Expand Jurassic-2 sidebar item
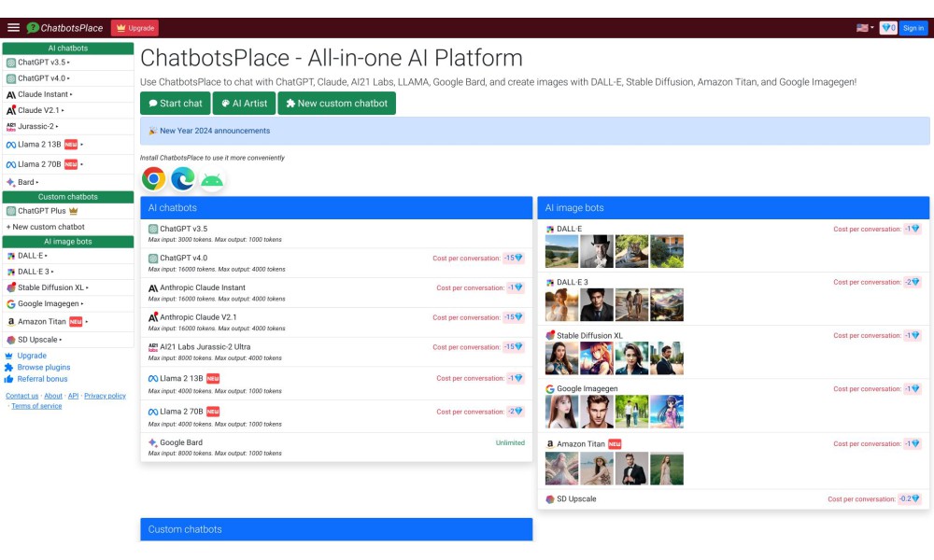Viewport: 934px width, 560px height. coord(68,127)
